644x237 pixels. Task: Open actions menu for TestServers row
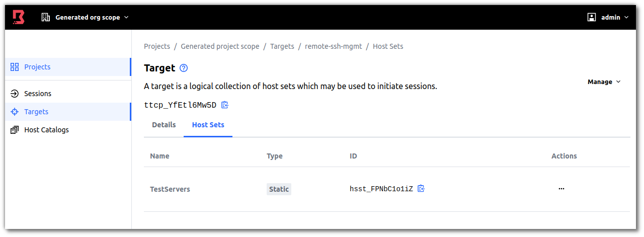click(561, 189)
